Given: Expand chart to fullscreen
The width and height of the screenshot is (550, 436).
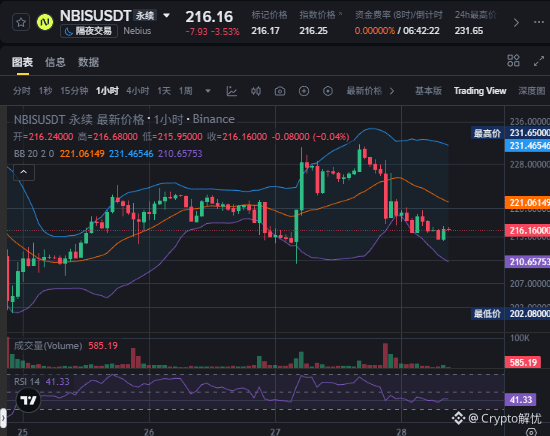Looking at the screenshot, I should pos(539,61).
